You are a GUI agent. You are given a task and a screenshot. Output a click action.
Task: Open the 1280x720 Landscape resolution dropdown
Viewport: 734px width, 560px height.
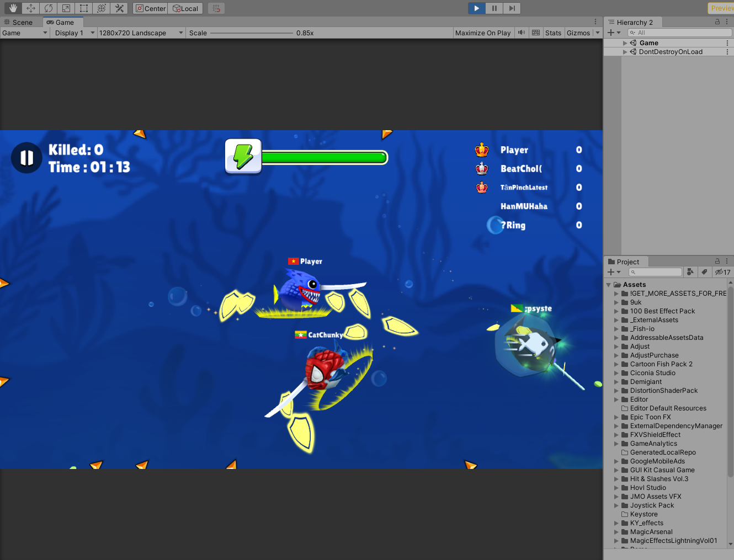(141, 33)
